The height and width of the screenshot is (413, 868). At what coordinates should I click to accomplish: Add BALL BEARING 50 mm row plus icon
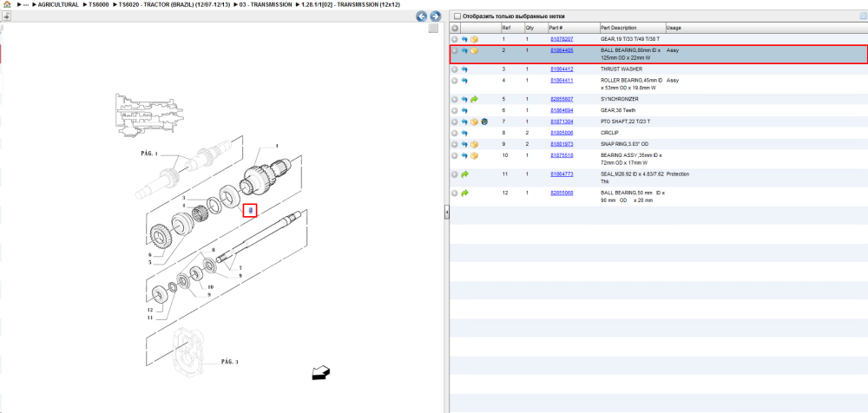click(x=455, y=193)
